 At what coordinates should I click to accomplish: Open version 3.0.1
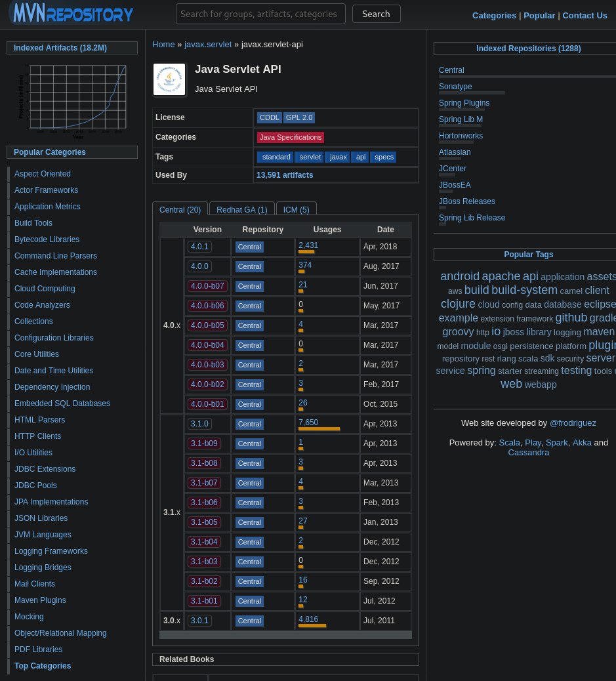tap(199, 621)
